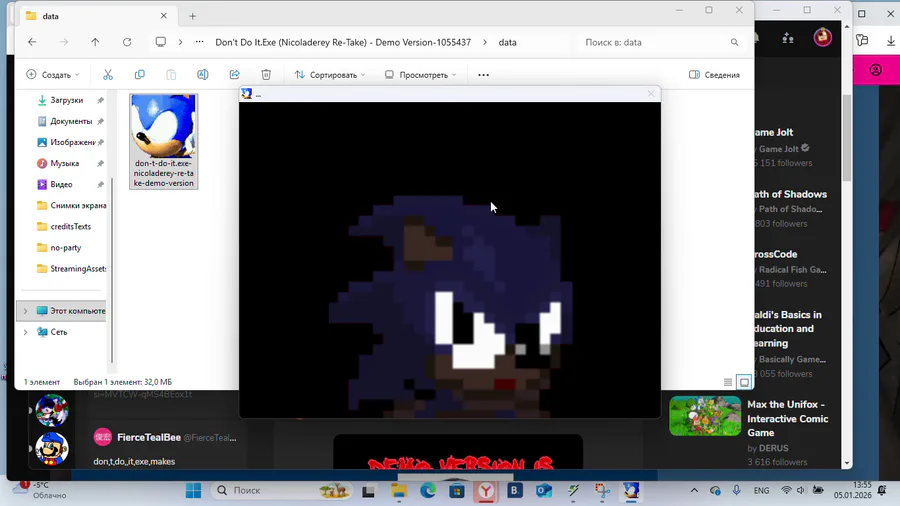The height and width of the screenshot is (506, 900).
Task: Click Max the Unifox thumbnail in browser
Action: point(705,415)
